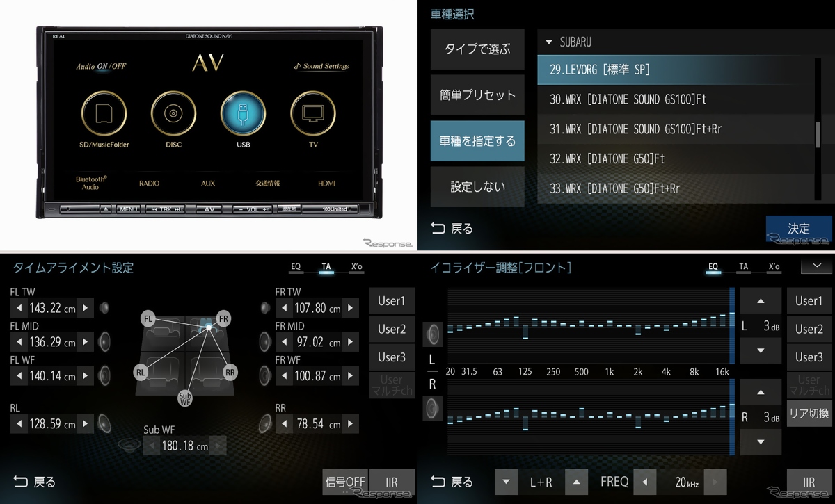This screenshot has width=835, height=504.
Task: Click the RR speaker icon beside 78.54 cm
Action: tap(265, 423)
